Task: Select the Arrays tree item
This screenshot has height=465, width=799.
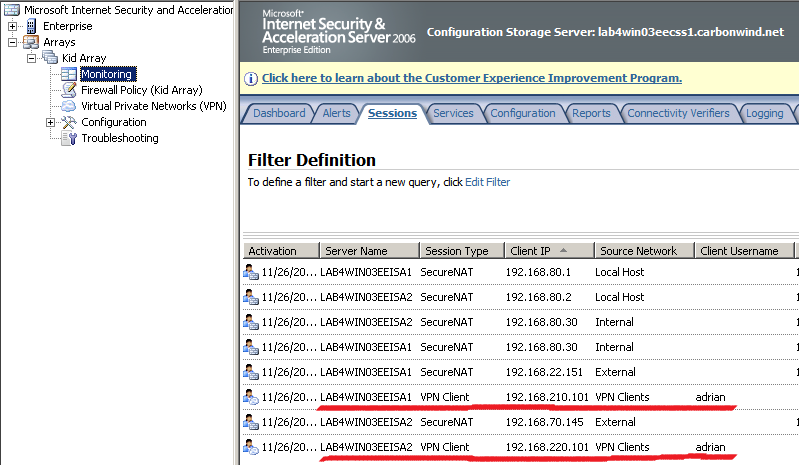Action: pos(59,42)
